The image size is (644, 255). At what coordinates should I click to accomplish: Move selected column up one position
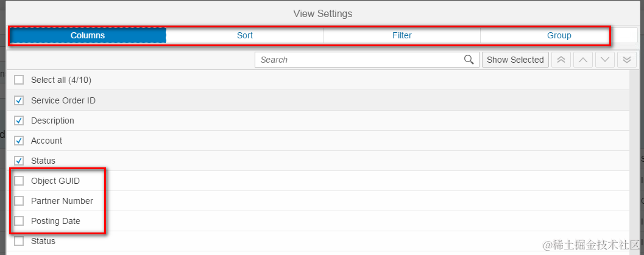click(582, 60)
